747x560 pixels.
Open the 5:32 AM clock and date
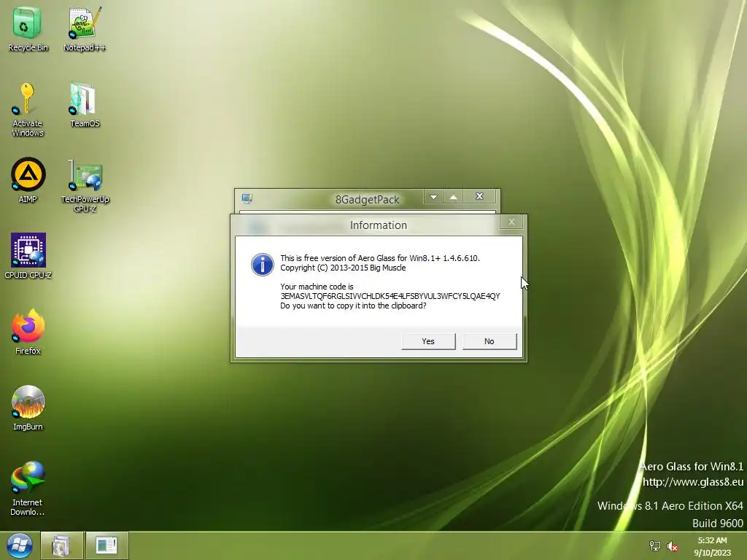coord(712,546)
